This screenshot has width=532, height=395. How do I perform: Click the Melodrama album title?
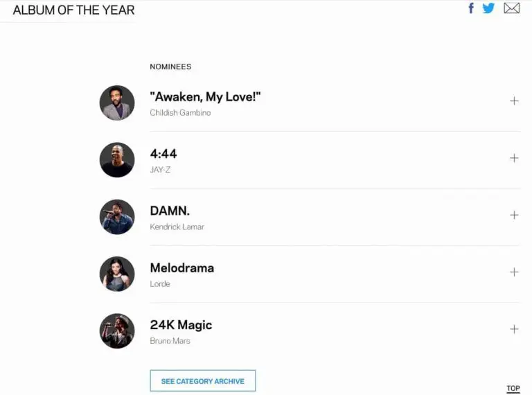pos(181,267)
